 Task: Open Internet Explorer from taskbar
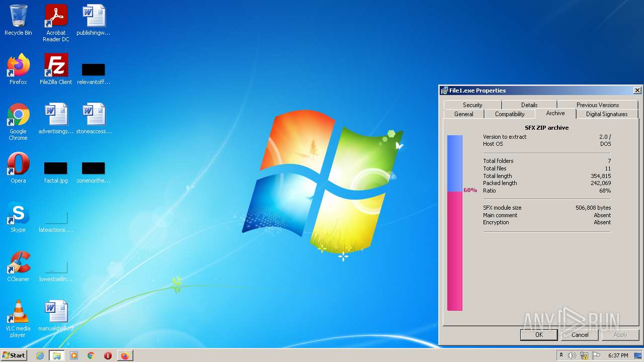click(x=40, y=355)
